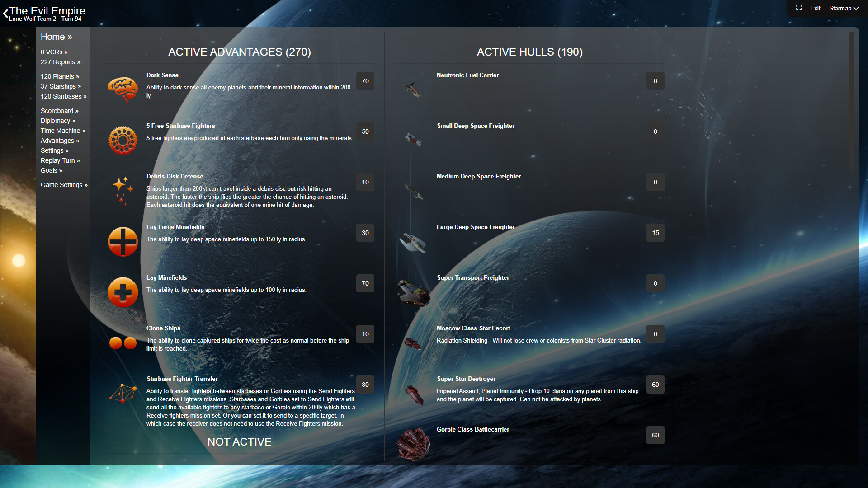868x488 pixels.
Task: Expand the Game Settings entry
Action: tap(64, 184)
